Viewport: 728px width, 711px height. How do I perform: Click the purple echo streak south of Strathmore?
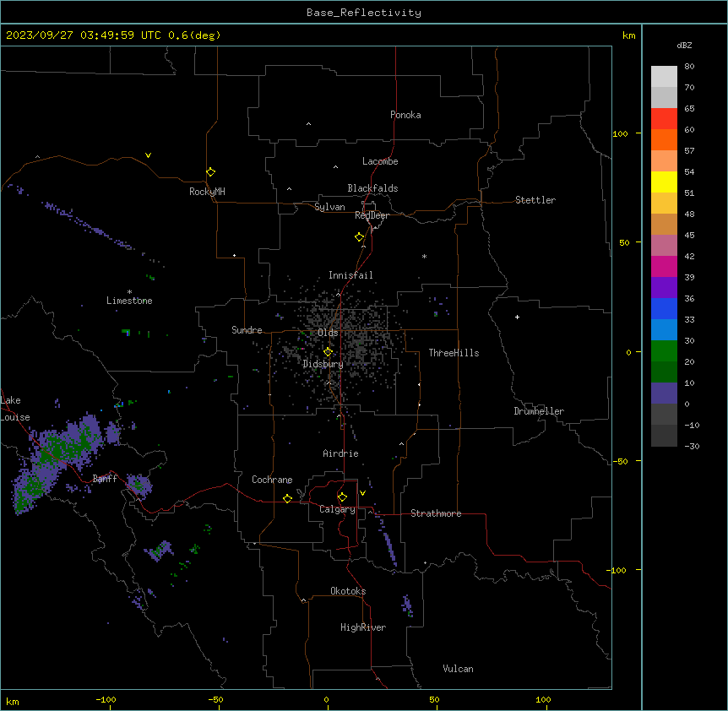click(x=387, y=539)
